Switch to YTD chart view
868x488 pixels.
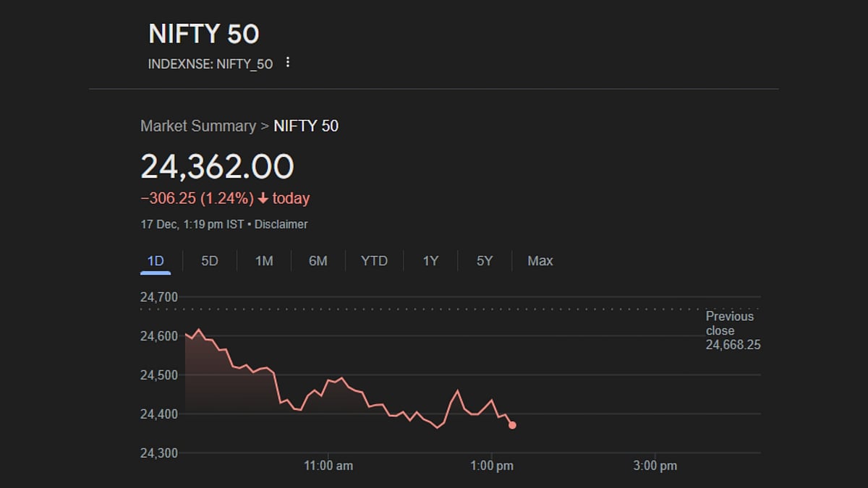coord(374,261)
